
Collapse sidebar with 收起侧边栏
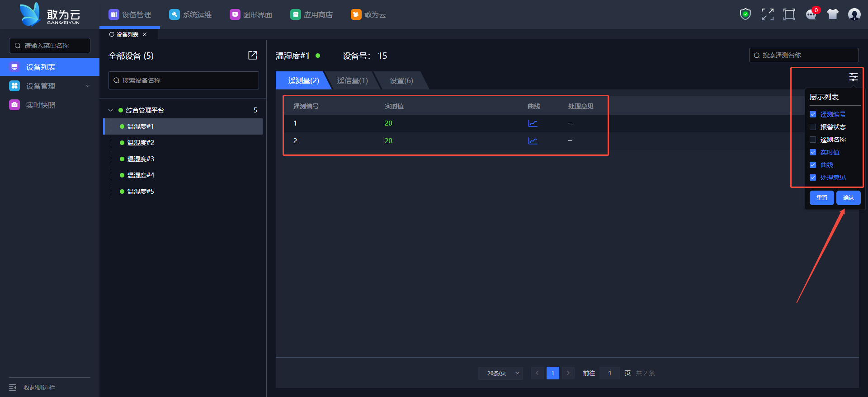(x=32, y=388)
